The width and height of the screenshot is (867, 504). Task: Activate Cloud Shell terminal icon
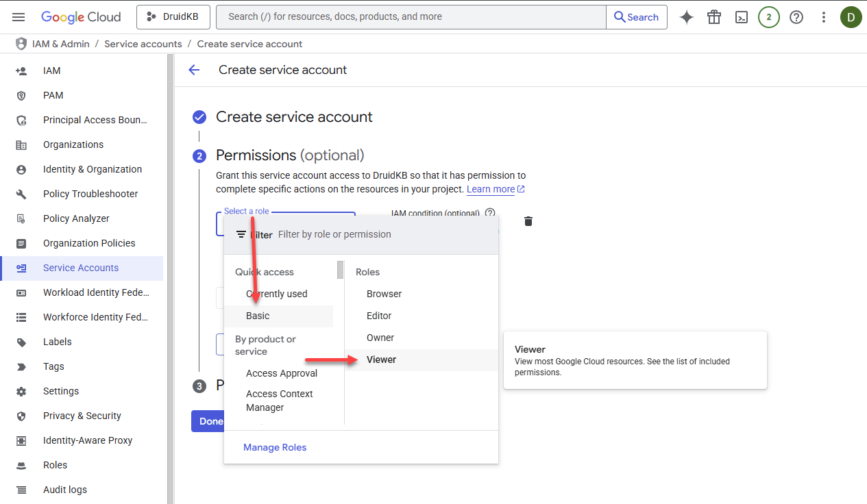pyautogui.click(x=742, y=17)
